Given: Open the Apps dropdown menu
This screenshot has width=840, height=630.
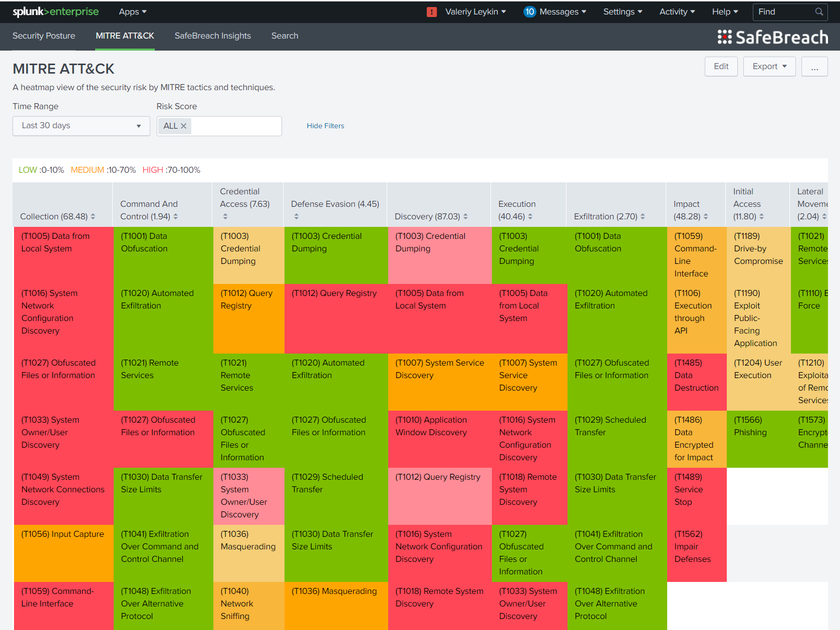Looking at the screenshot, I should (133, 12).
